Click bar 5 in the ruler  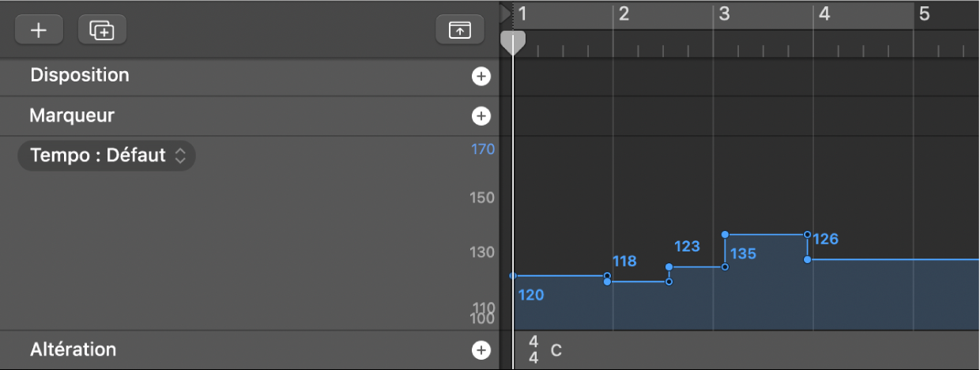924,14
